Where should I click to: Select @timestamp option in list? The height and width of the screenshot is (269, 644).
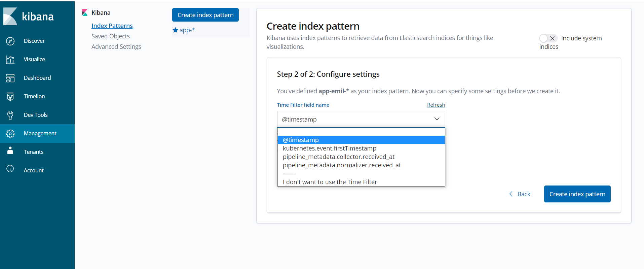point(361,140)
